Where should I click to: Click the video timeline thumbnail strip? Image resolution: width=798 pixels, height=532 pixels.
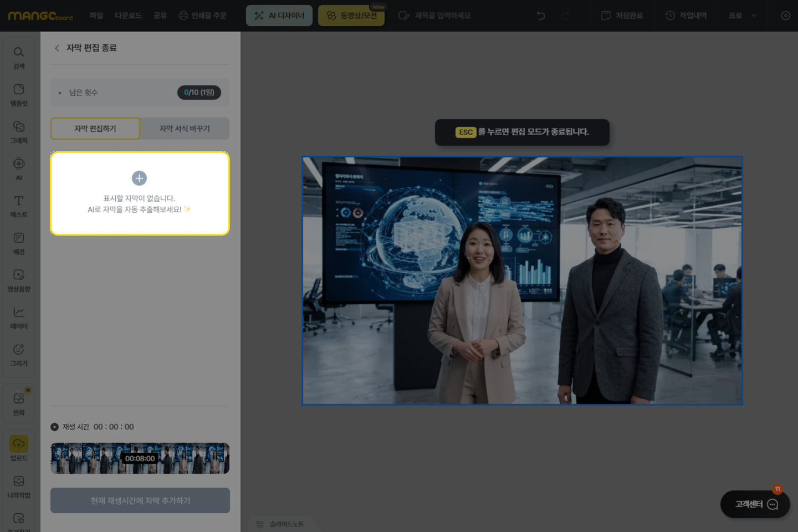coord(140,458)
